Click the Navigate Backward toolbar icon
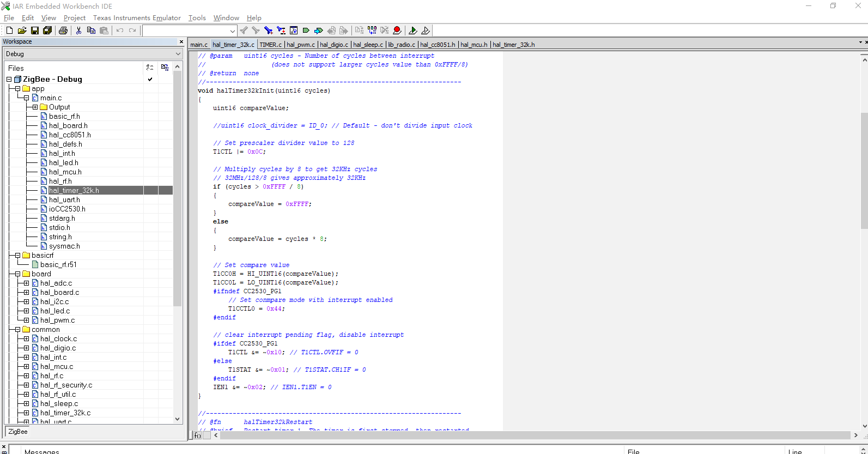 (x=331, y=31)
